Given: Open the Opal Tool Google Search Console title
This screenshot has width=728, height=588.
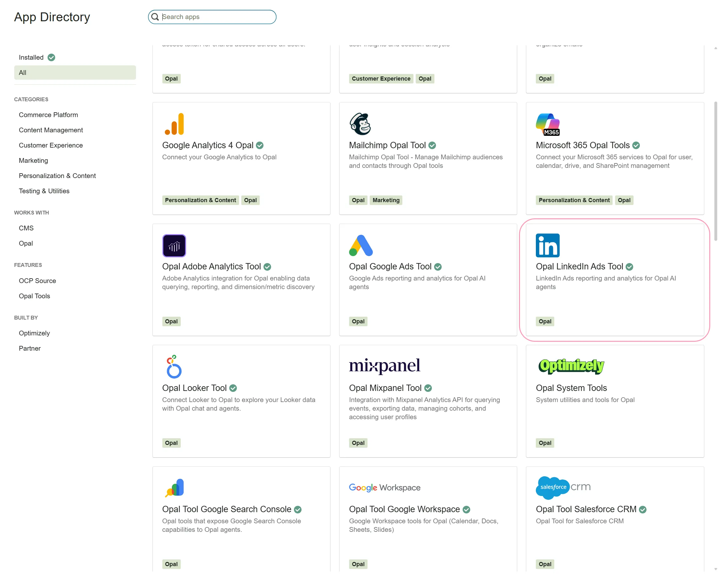Looking at the screenshot, I should point(227,509).
